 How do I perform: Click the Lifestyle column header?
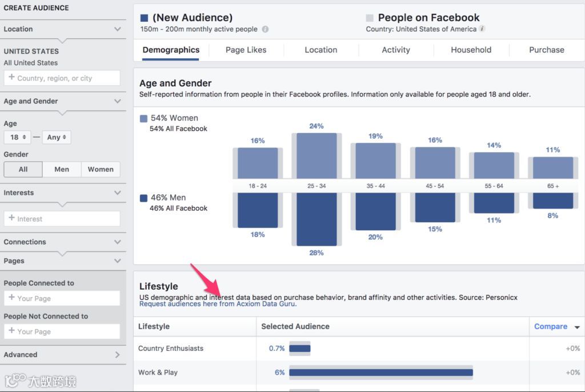[x=154, y=327]
